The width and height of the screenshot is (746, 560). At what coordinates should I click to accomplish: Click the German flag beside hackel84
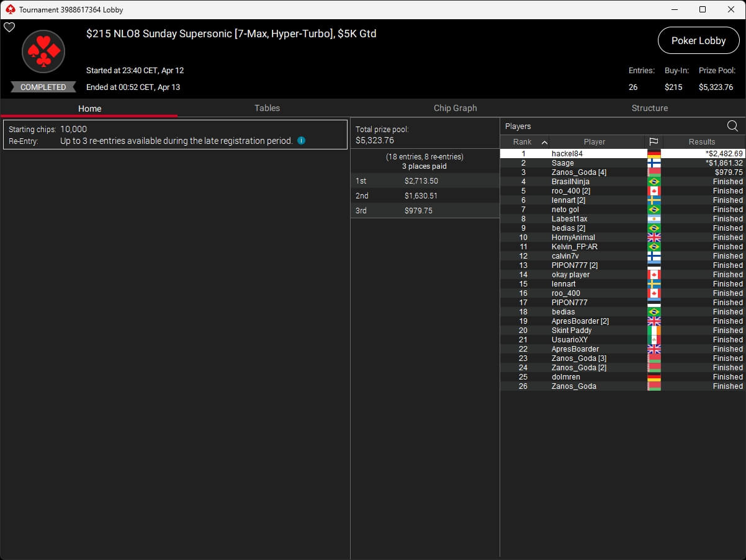click(x=654, y=154)
